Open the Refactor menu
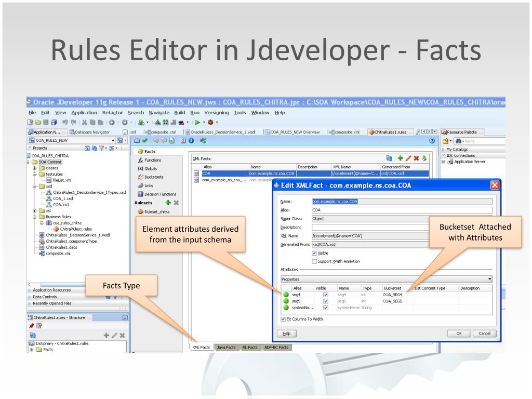 pyautogui.click(x=112, y=113)
